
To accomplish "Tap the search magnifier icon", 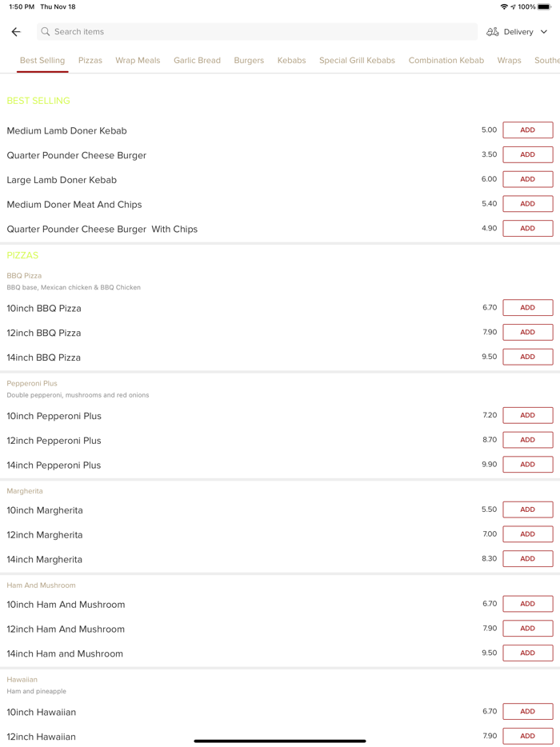I will click(46, 32).
